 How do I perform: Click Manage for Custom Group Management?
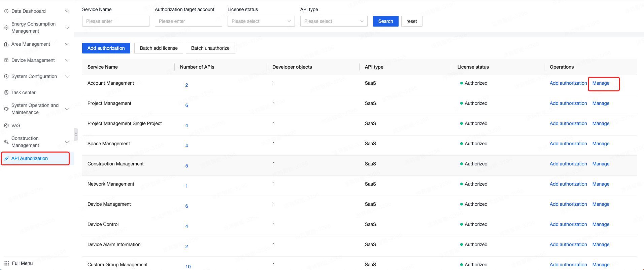[601, 265]
